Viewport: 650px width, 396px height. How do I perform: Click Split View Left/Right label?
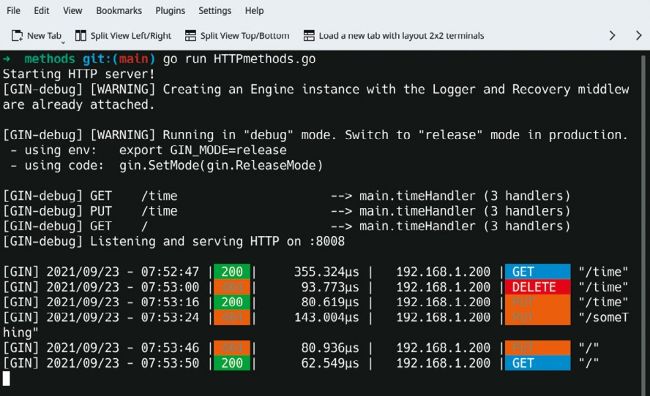pos(131,36)
